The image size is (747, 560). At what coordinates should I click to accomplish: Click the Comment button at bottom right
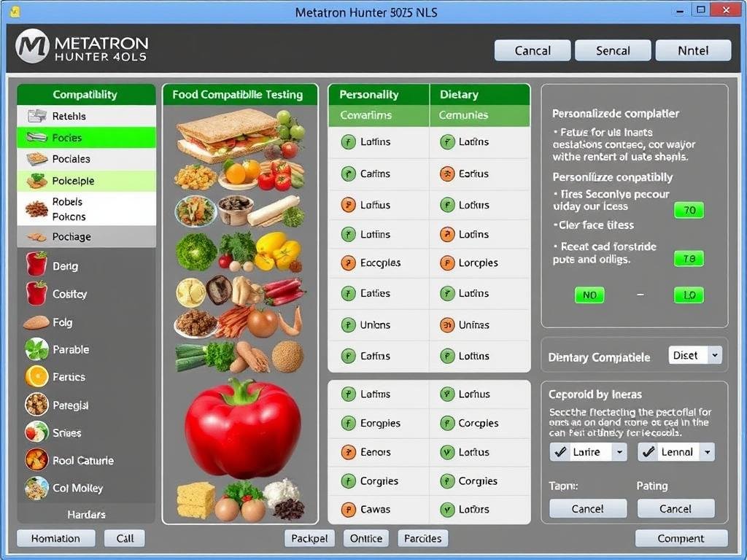point(681,538)
